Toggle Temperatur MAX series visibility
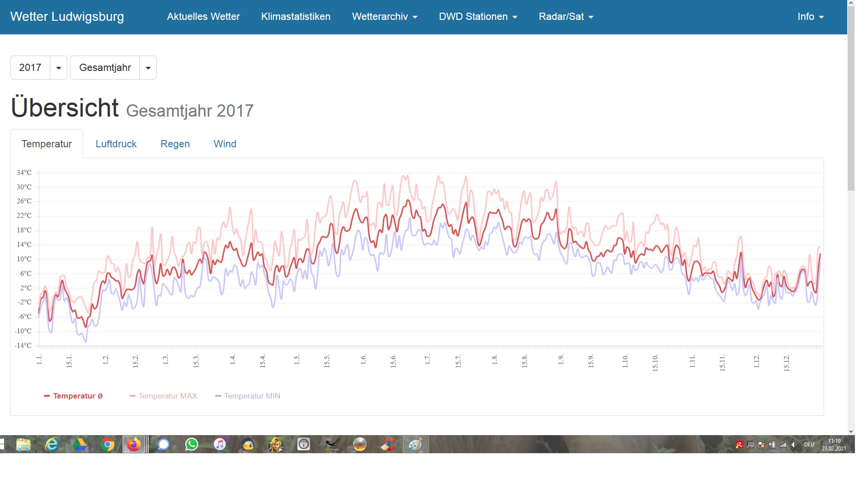Viewport: 868px width, 488px height. pyautogui.click(x=164, y=396)
